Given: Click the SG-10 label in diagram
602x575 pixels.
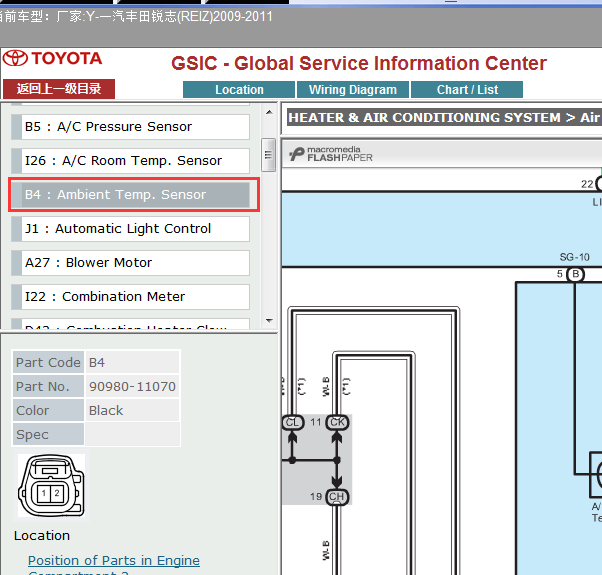Looking at the screenshot, I should pyautogui.click(x=574, y=257).
